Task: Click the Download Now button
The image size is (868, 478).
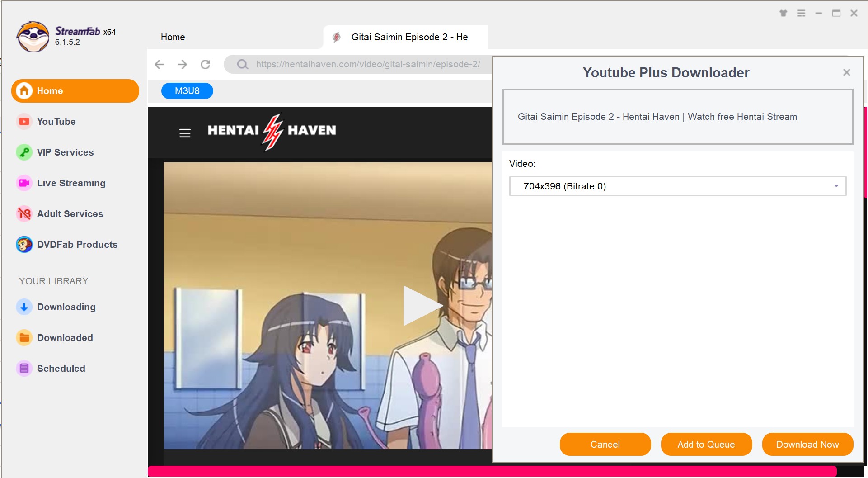Action: [807, 445]
